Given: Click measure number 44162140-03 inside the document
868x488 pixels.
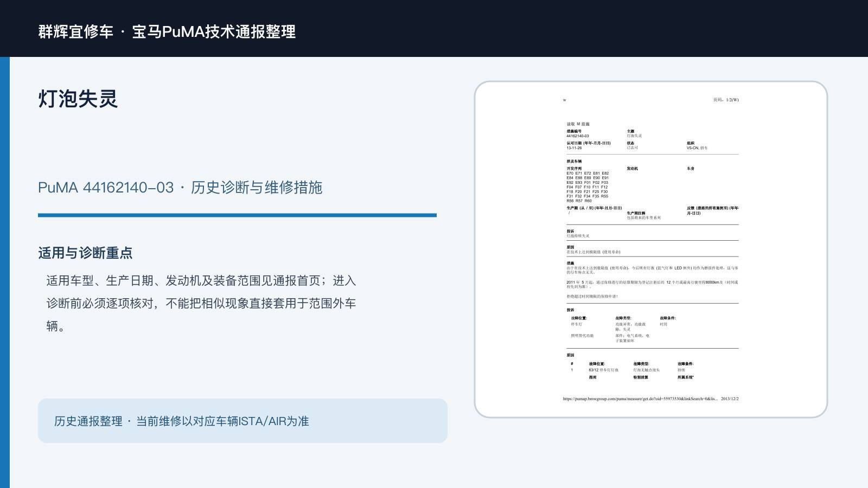Looking at the screenshot, I should (x=578, y=136).
